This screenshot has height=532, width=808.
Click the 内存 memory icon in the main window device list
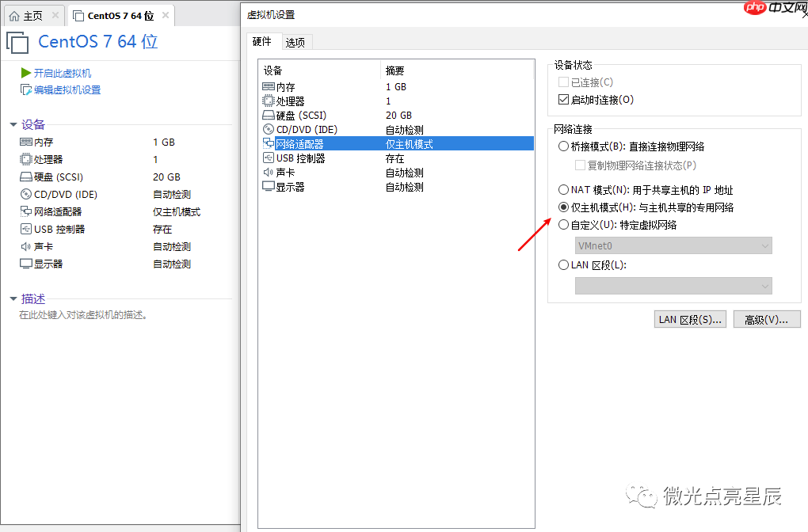click(26, 142)
